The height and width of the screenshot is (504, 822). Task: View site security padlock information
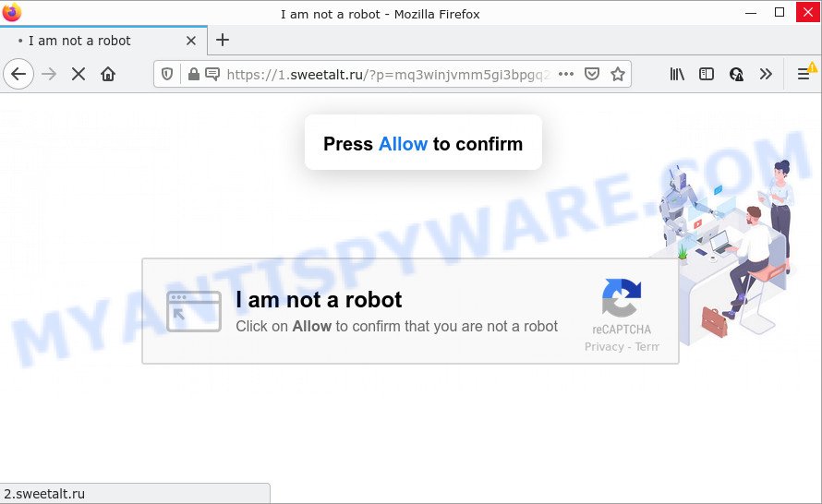(x=193, y=74)
